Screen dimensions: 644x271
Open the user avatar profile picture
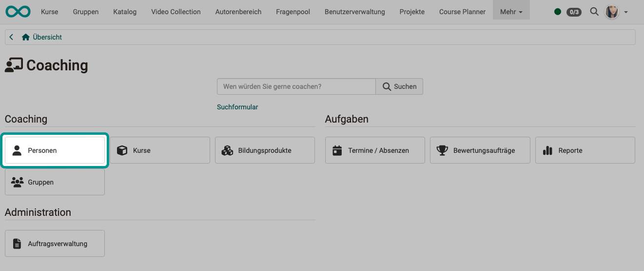click(612, 12)
